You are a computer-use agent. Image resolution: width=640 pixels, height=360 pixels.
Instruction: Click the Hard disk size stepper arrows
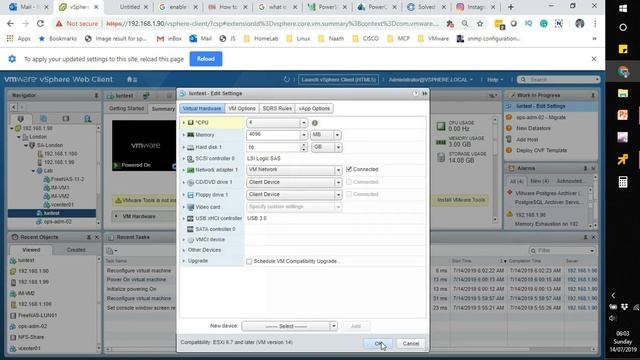[x=304, y=147]
